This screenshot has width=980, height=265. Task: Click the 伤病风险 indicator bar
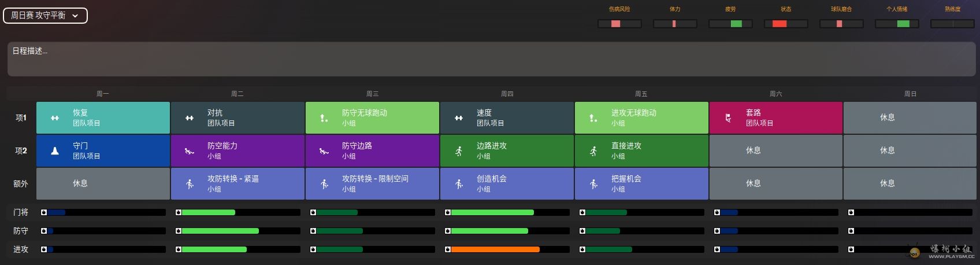coord(619,24)
